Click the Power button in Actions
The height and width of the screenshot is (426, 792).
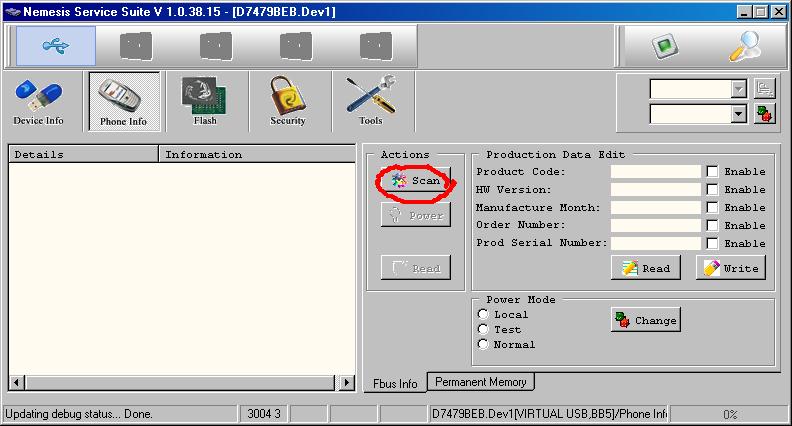(415, 216)
